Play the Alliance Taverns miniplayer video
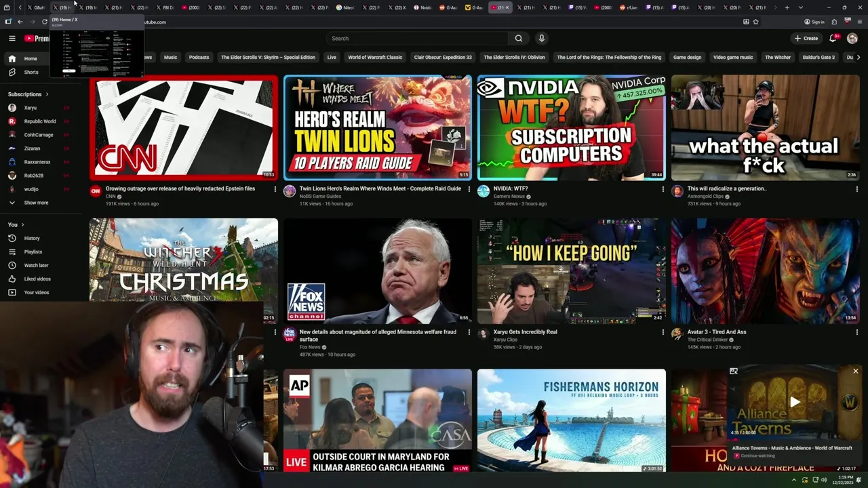Image resolution: width=868 pixels, height=488 pixels. [795, 402]
